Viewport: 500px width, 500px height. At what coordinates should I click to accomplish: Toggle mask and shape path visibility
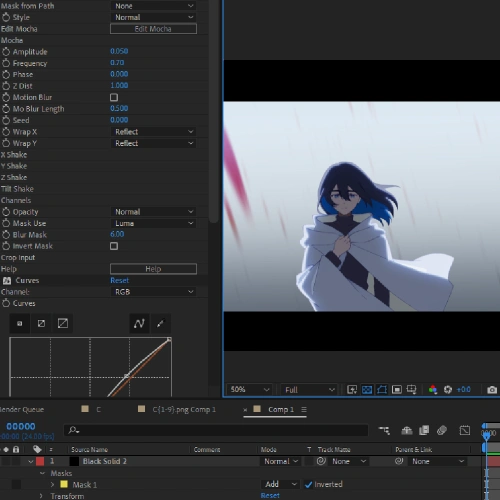[382, 389]
